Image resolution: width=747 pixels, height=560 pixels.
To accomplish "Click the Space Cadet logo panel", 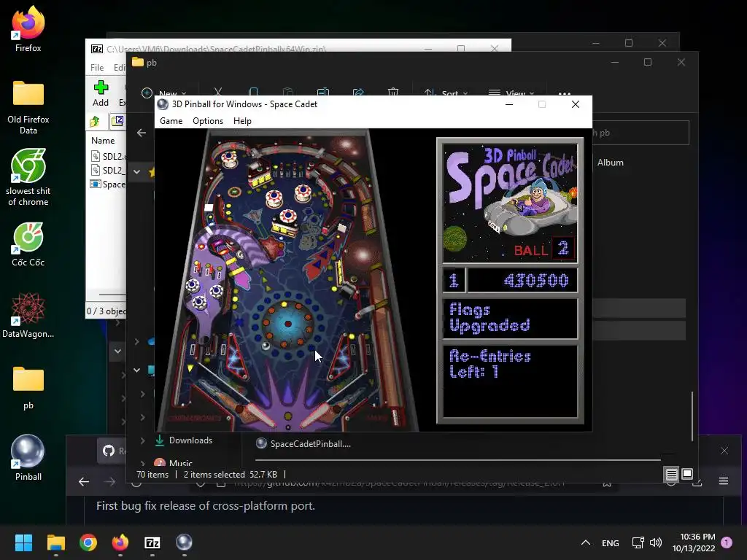I will tap(510, 203).
